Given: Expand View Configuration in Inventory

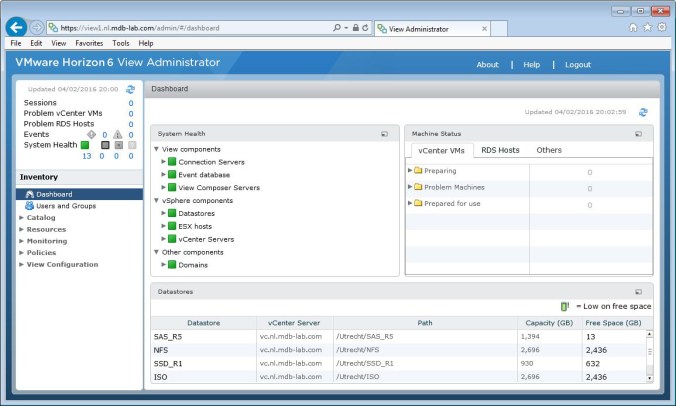Looking at the screenshot, I should point(22,265).
